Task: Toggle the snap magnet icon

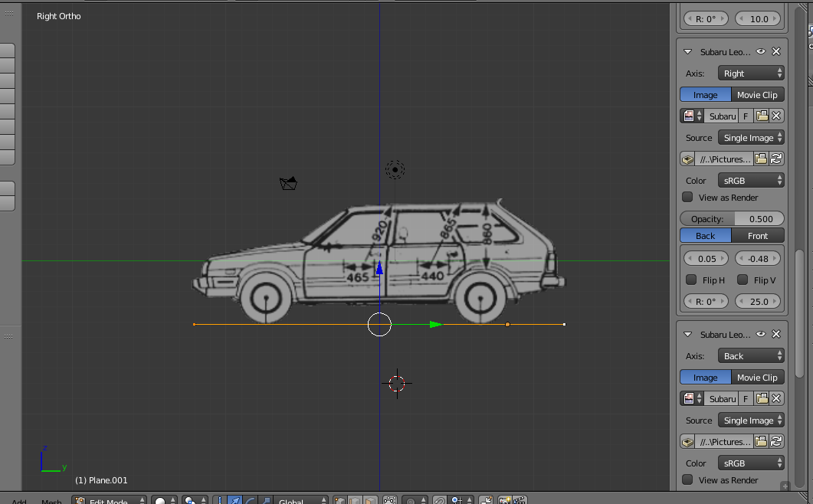Action: 440,500
